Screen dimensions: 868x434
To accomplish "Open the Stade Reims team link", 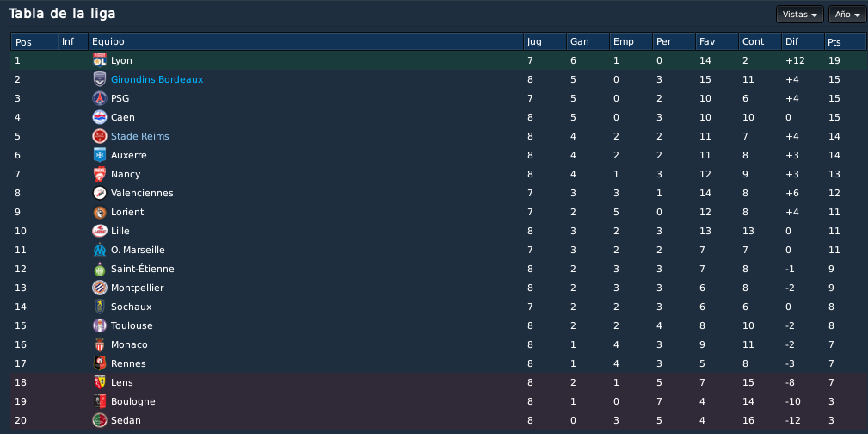I will [140, 136].
